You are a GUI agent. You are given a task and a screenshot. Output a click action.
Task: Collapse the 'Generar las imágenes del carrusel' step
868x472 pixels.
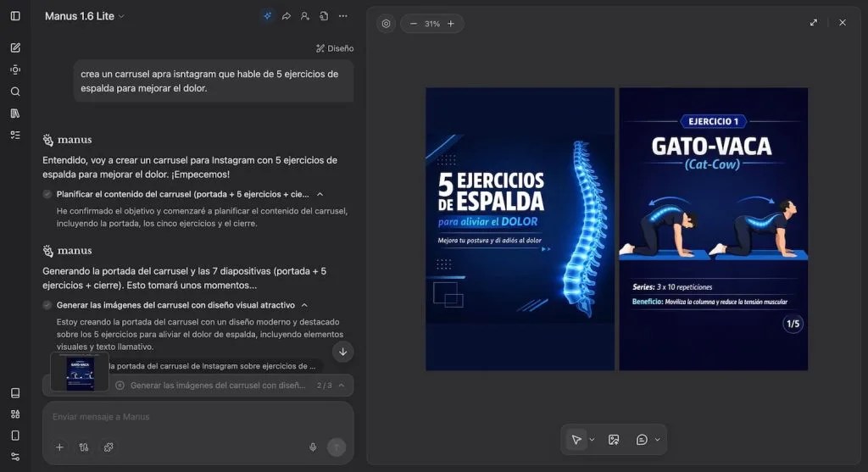[x=304, y=305]
